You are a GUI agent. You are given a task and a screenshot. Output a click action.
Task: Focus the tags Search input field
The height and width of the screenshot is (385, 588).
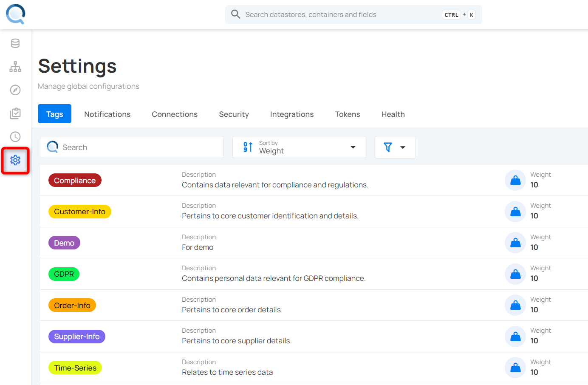(132, 147)
